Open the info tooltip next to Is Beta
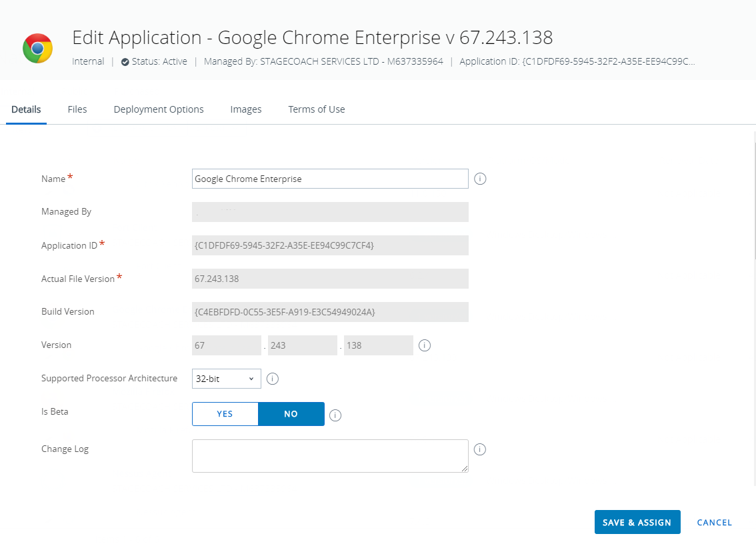The image size is (756, 546). (x=335, y=415)
